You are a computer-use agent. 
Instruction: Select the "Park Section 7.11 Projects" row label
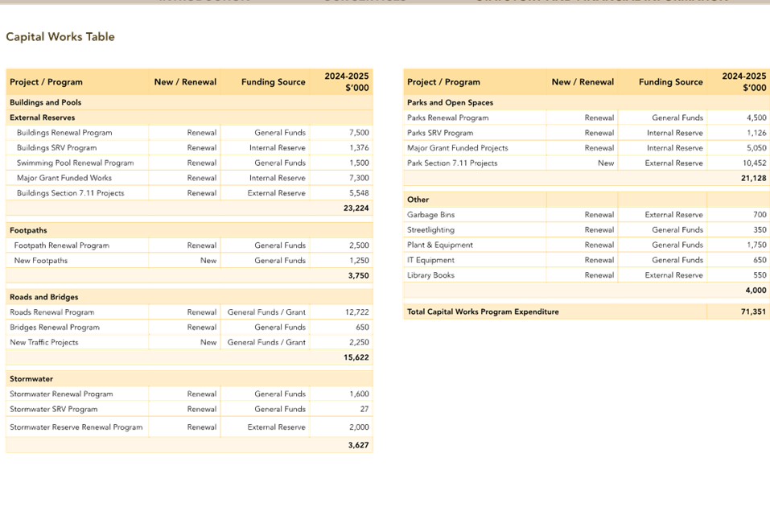point(452,163)
